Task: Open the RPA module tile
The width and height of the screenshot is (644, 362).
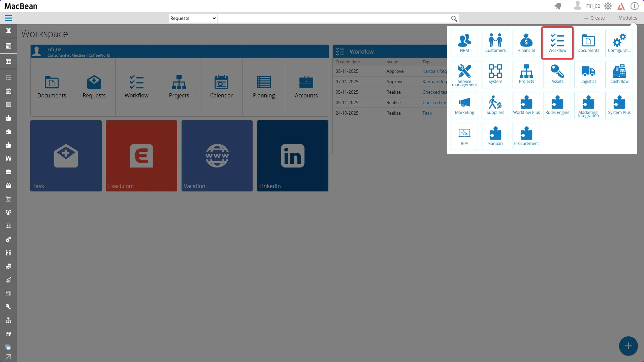Action: pos(464,136)
